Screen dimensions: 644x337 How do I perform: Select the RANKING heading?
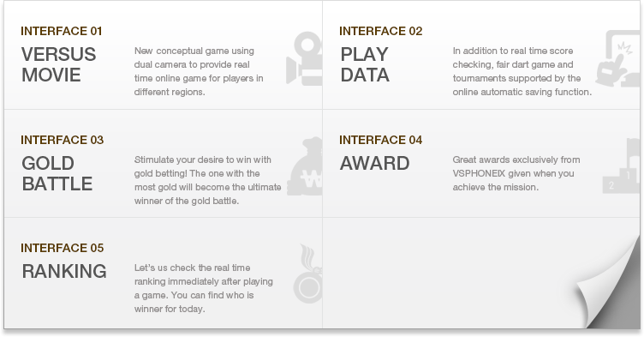click(64, 271)
